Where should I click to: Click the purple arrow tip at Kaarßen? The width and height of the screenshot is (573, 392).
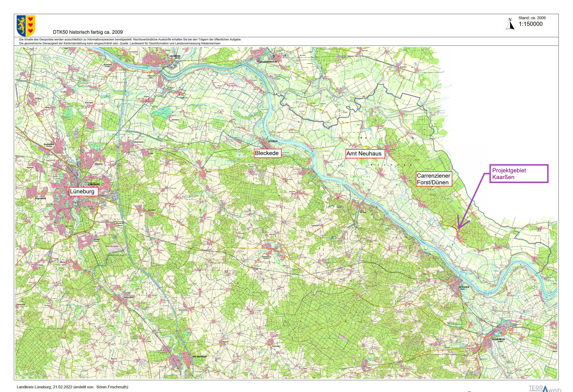(x=459, y=228)
